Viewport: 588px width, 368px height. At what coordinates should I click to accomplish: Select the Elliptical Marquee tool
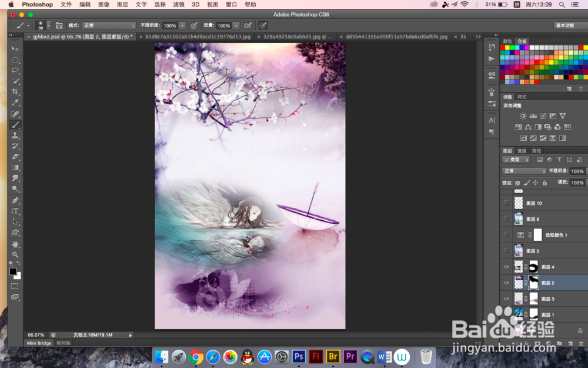[15, 59]
